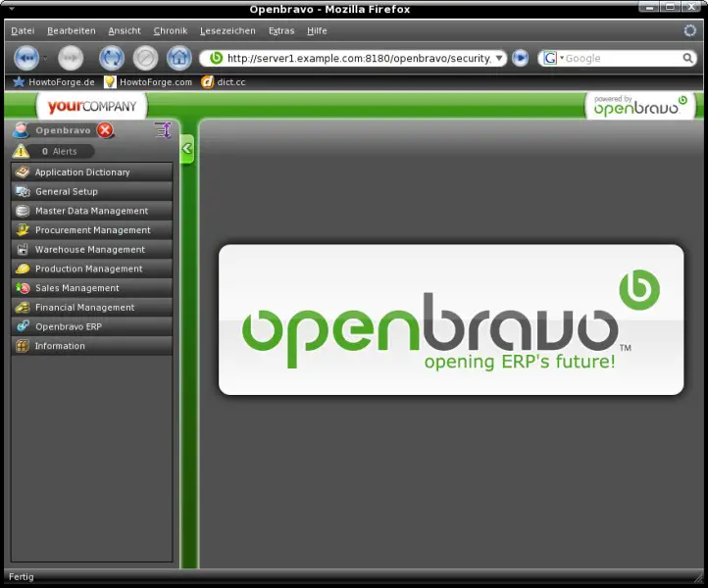The image size is (708, 588).
Task: Click the Information icon
Action: [23, 346]
